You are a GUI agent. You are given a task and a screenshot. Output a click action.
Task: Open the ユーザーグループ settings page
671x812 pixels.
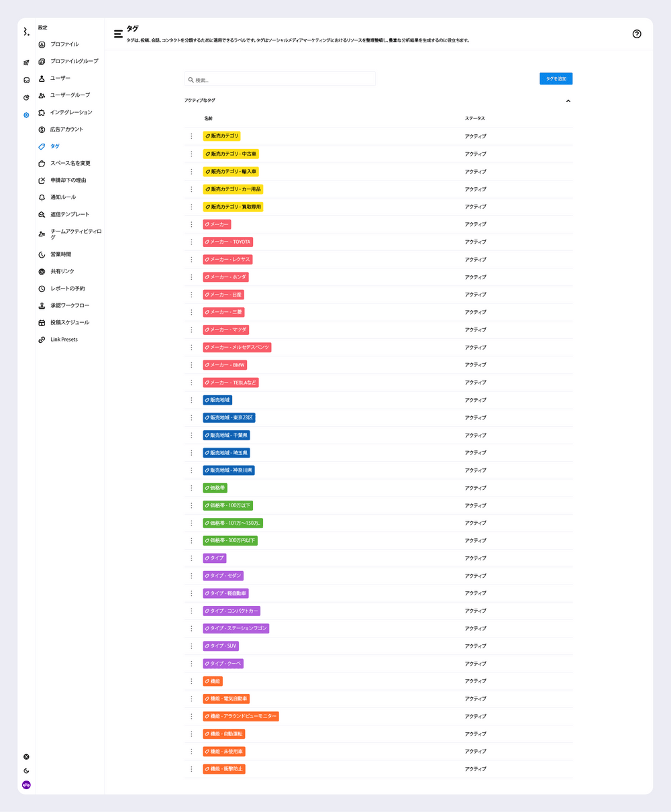click(x=70, y=95)
